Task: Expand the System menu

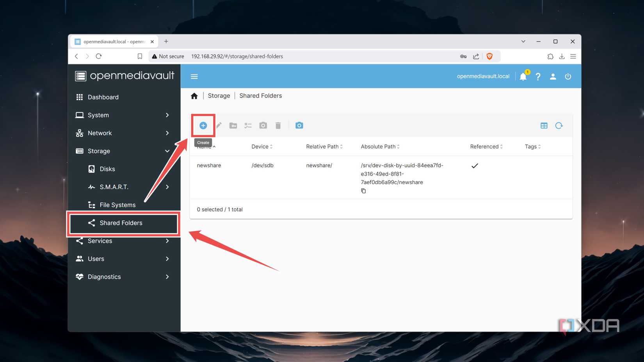Action: (124, 115)
